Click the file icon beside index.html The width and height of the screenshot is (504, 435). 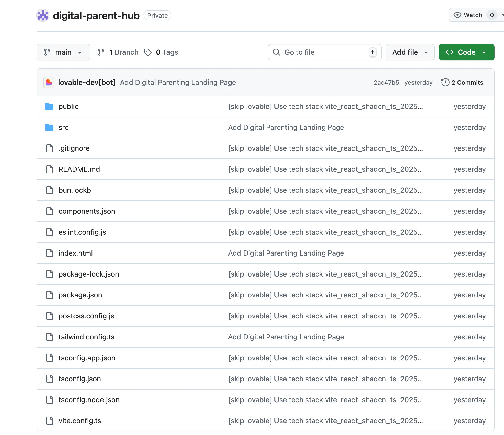click(50, 253)
